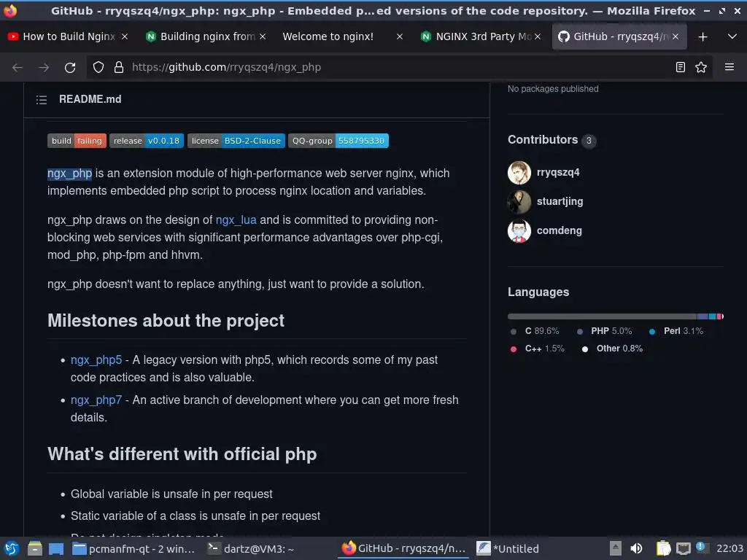Click stuartjing contributor avatar
Viewport: 747px width, 560px height.
pos(519,202)
